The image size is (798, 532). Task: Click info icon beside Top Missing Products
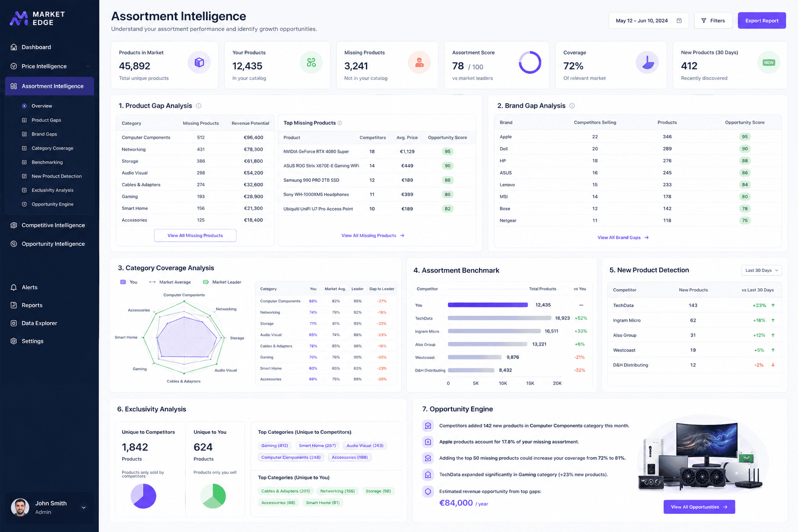click(x=340, y=123)
